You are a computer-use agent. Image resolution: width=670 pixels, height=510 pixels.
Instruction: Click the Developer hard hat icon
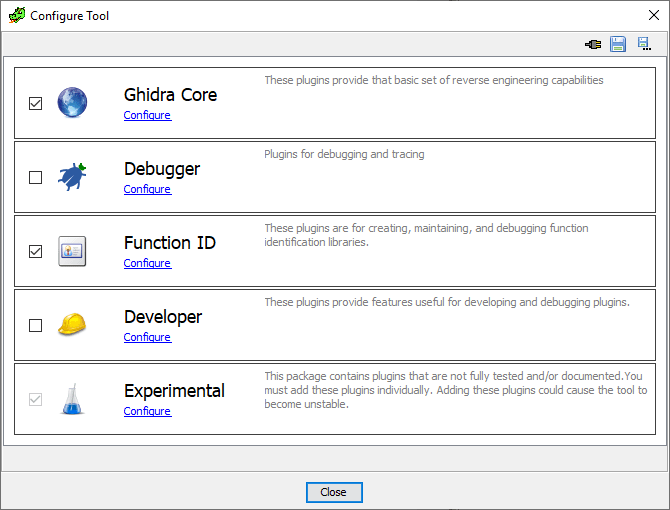point(72,325)
